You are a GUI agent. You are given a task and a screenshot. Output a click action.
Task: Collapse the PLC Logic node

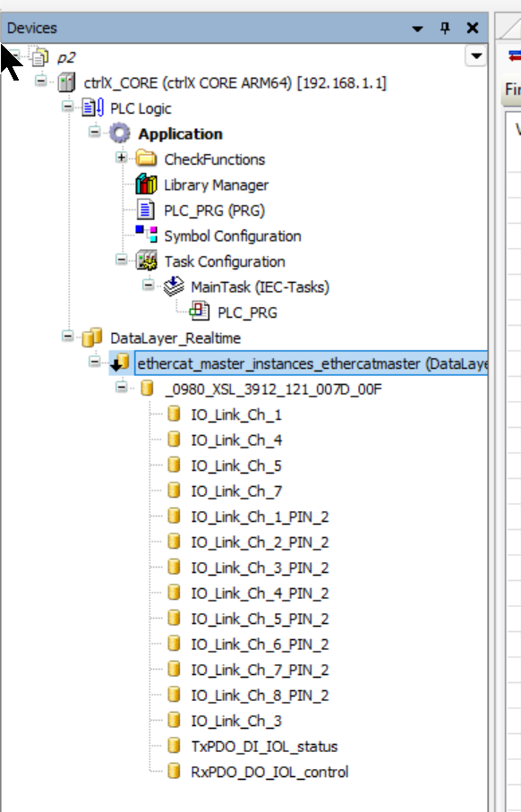point(67,107)
